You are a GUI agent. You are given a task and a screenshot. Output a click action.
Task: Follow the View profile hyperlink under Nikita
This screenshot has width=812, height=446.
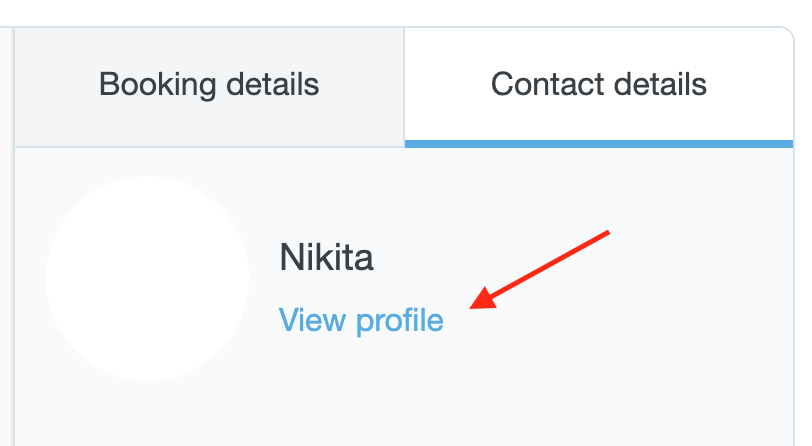361,321
